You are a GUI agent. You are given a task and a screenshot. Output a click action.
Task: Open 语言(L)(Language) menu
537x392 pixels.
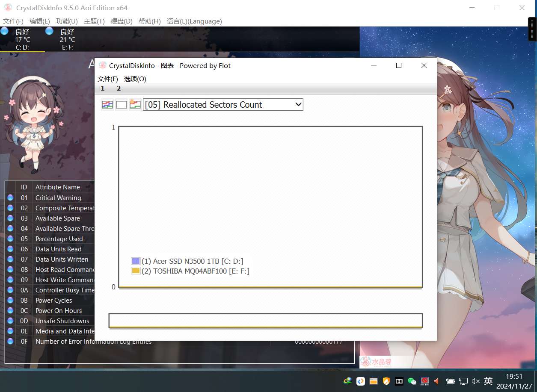click(194, 21)
